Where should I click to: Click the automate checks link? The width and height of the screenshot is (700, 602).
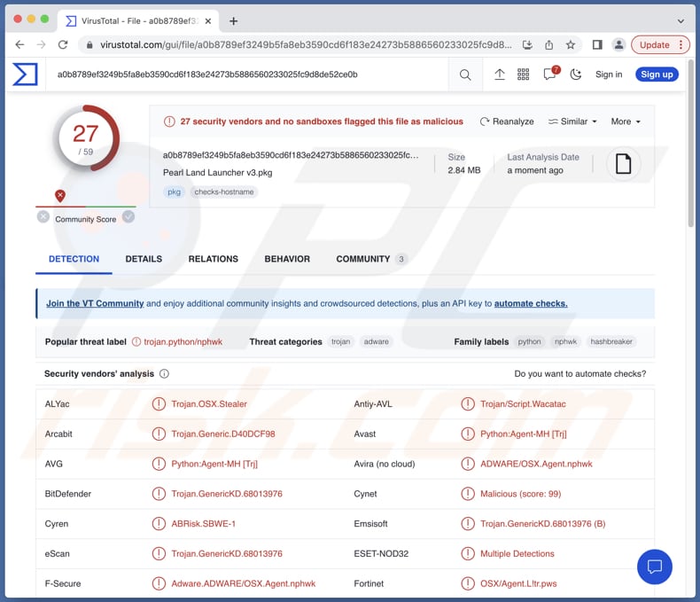pos(531,303)
